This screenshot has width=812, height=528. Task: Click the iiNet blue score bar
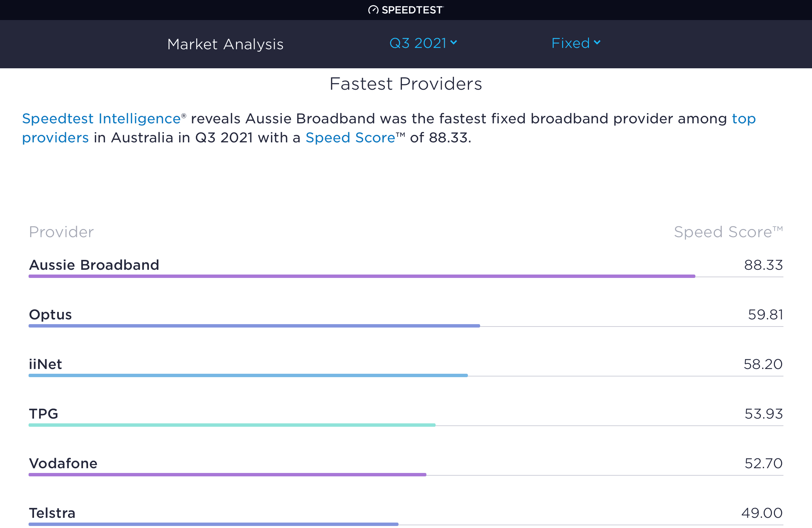(248, 375)
